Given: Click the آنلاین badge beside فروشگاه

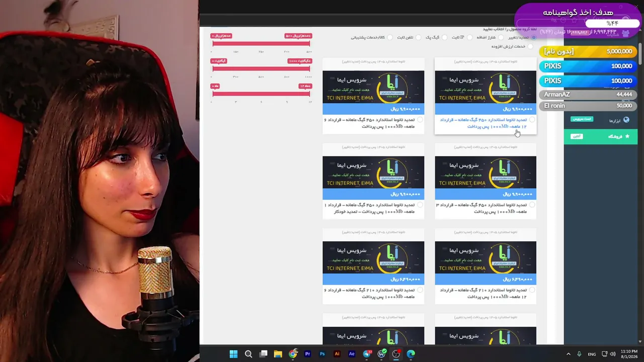Looking at the screenshot, I should (577, 136).
